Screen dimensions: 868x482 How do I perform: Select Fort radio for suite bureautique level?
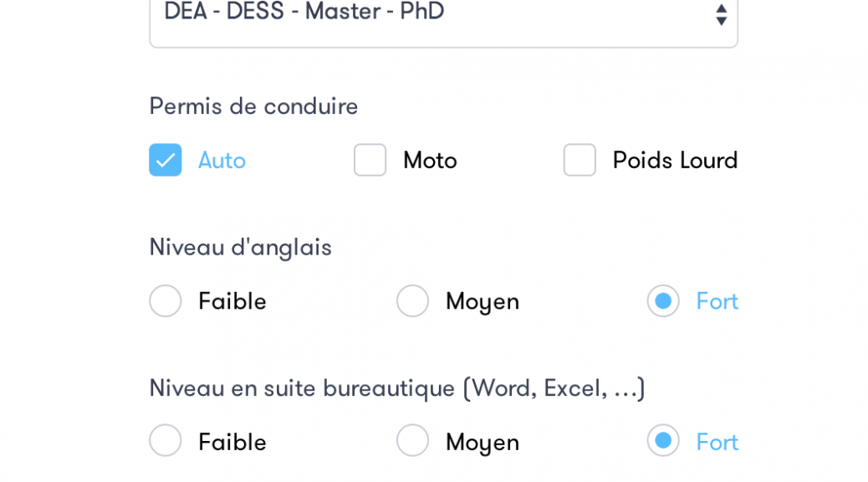tap(663, 441)
